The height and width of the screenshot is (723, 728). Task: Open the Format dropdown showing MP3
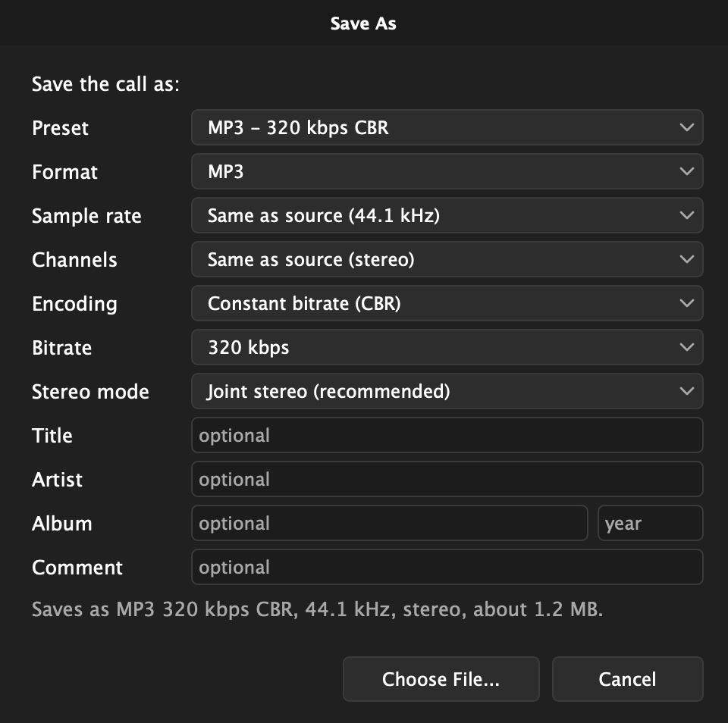tap(447, 171)
